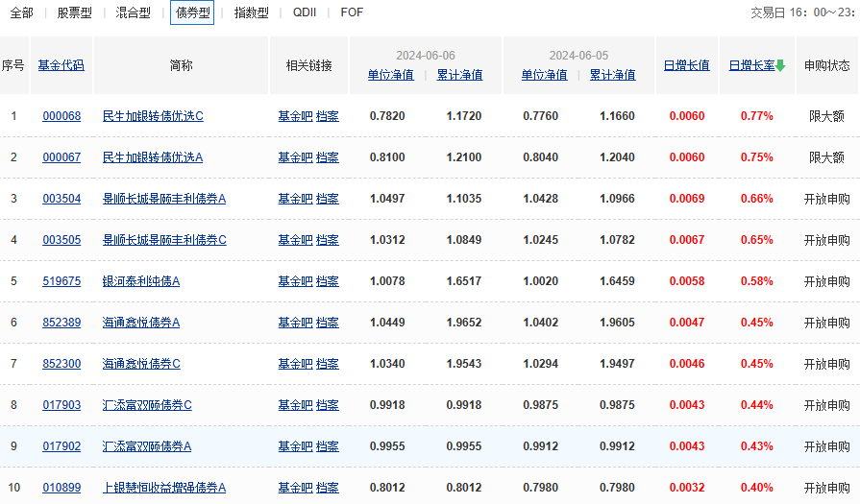The height and width of the screenshot is (504, 860).
Task: Open 民生加银转债优选C fund page
Action: [x=153, y=116]
